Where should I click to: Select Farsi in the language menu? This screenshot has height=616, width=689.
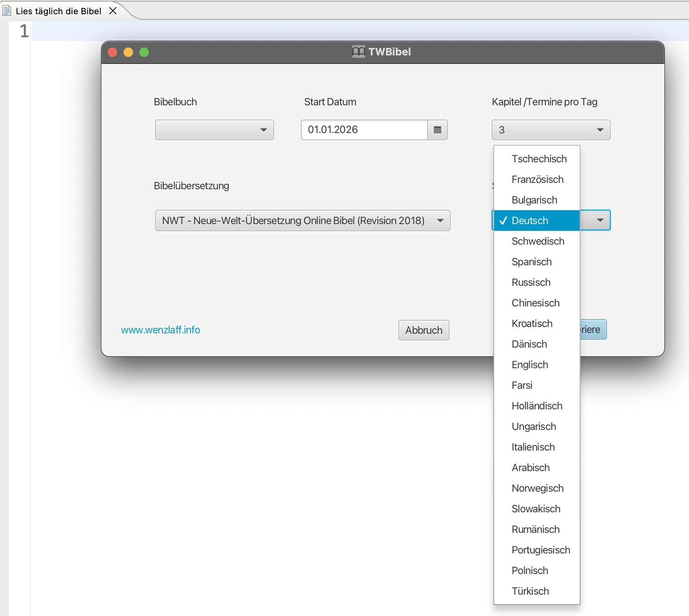click(x=522, y=385)
